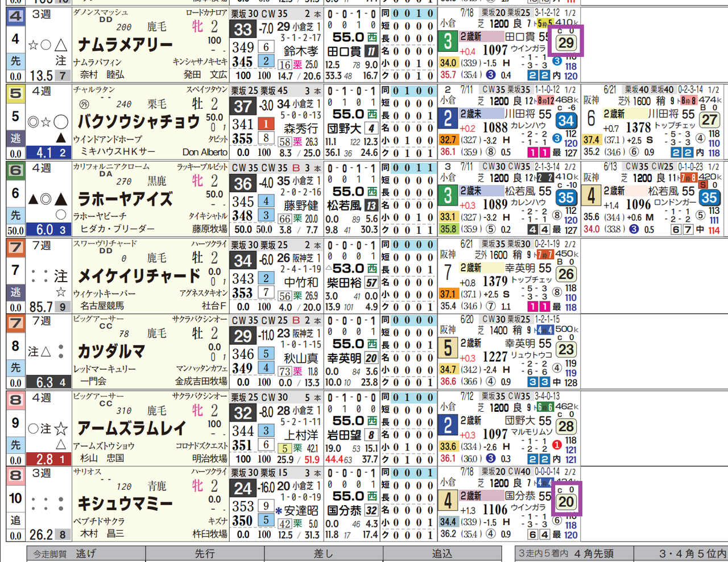Click owner 名古屋競馬
Viewport: 728px width, 562px height.
point(102,306)
